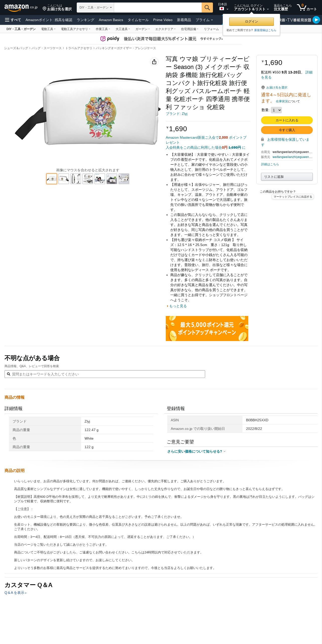Click 新規登録はこちら link

point(265,30)
